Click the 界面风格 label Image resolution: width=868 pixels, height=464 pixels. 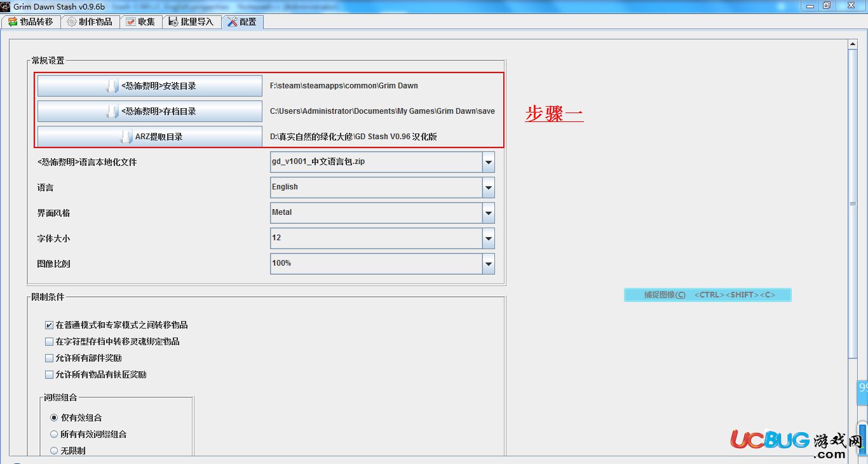[x=54, y=213]
